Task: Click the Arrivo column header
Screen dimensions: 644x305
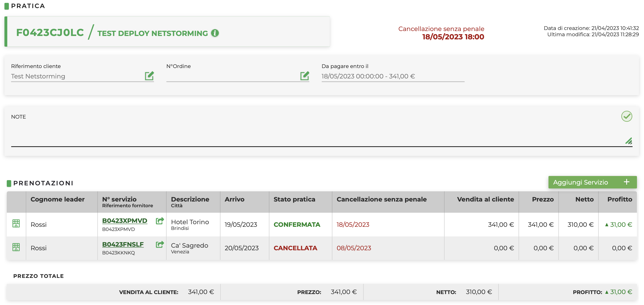Action: coord(235,199)
